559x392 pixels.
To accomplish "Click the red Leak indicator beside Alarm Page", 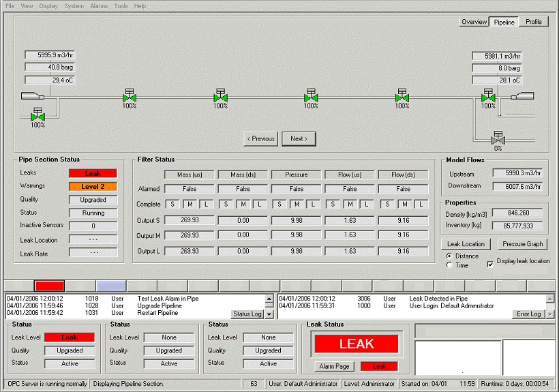I will (x=379, y=366).
